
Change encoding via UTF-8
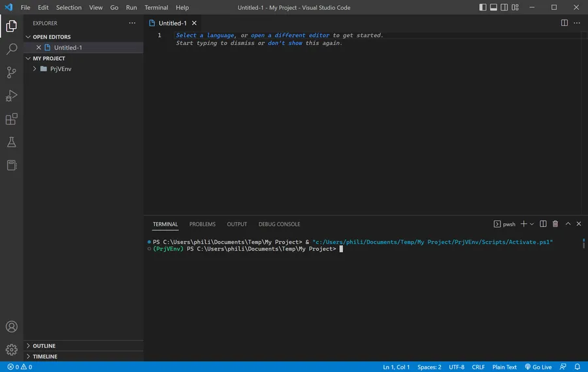[457, 367]
